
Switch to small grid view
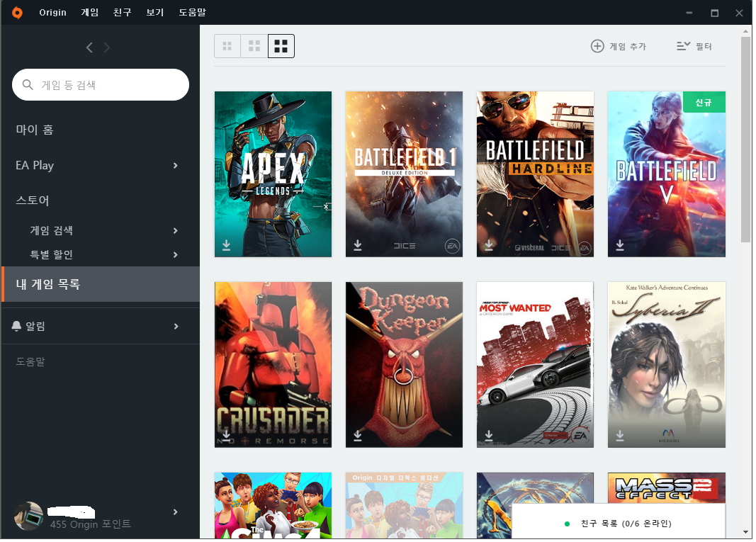[227, 46]
